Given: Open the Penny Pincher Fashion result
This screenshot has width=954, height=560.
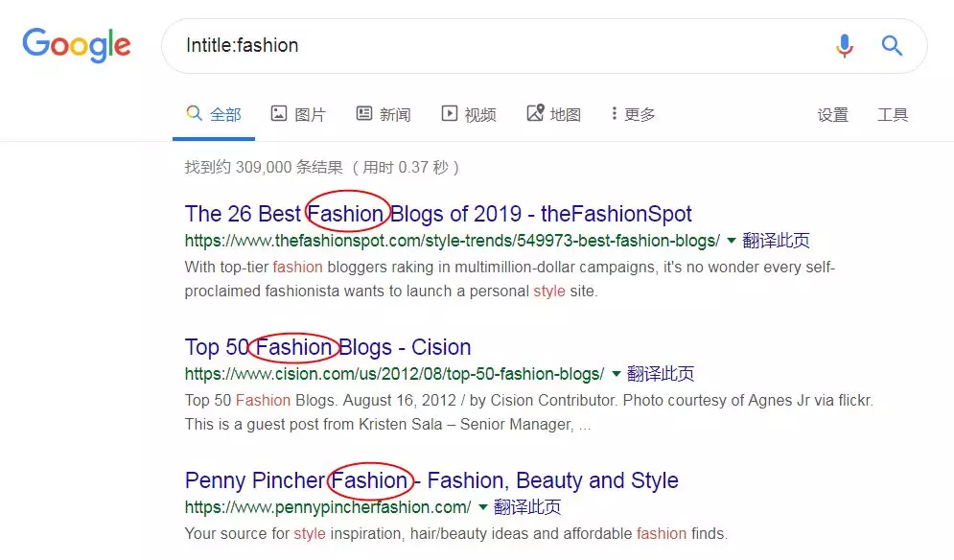Looking at the screenshot, I should point(431,480).
